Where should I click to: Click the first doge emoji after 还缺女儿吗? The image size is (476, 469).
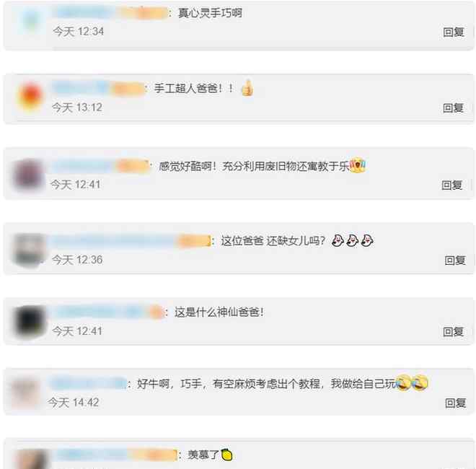[x=338, y=240]
